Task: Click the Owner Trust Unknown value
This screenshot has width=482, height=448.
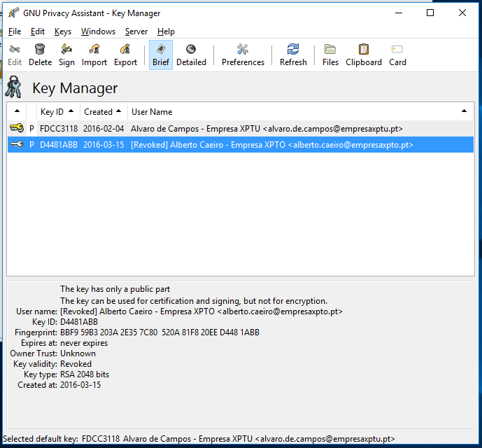Action: tap(78, 353)
